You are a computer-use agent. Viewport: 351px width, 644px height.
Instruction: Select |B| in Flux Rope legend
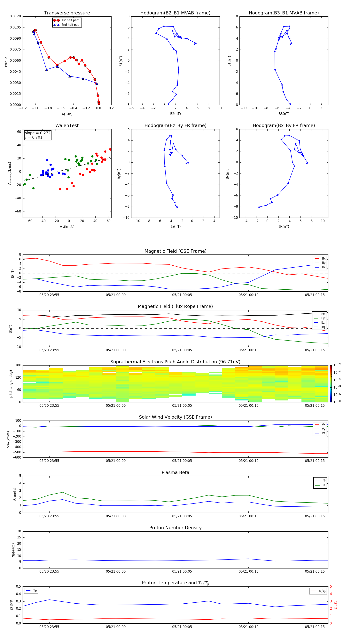(320, 327)
